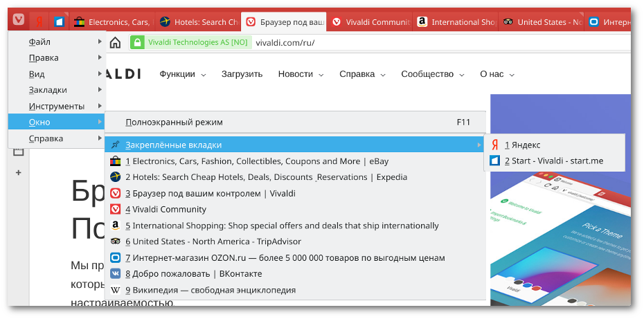Select window entry 4 Vivaldi Community
The image size is (644, 319).
coord(295,210)
